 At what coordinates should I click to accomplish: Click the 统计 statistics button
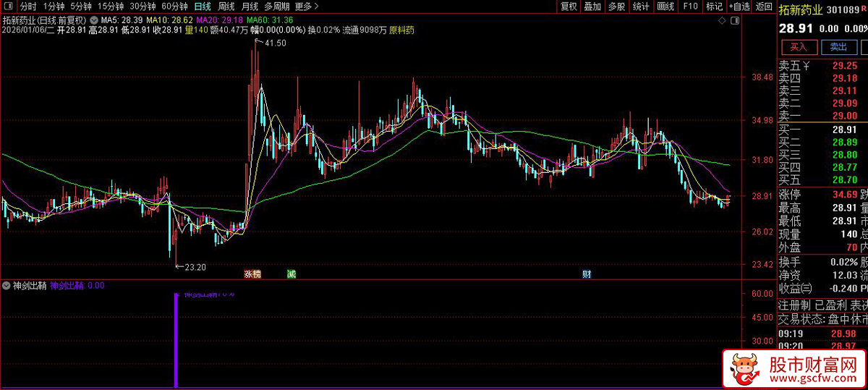(x=641, y=7)
